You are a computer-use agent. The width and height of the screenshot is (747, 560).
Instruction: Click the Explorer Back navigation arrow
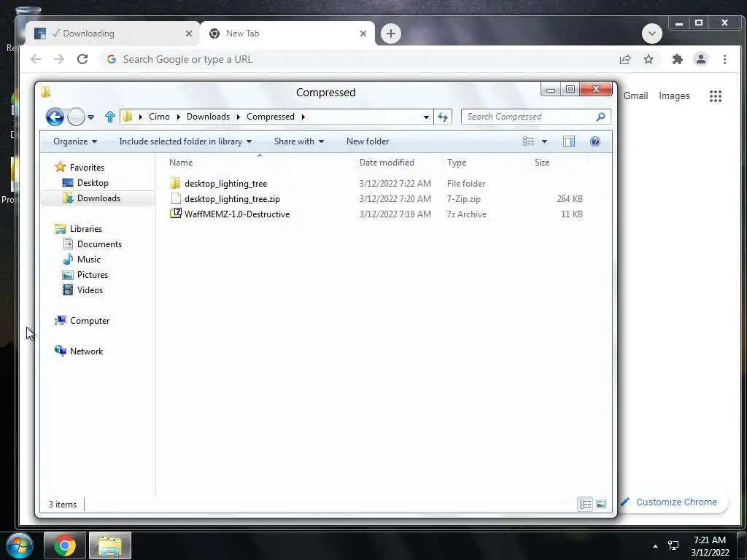pos(55,117)
